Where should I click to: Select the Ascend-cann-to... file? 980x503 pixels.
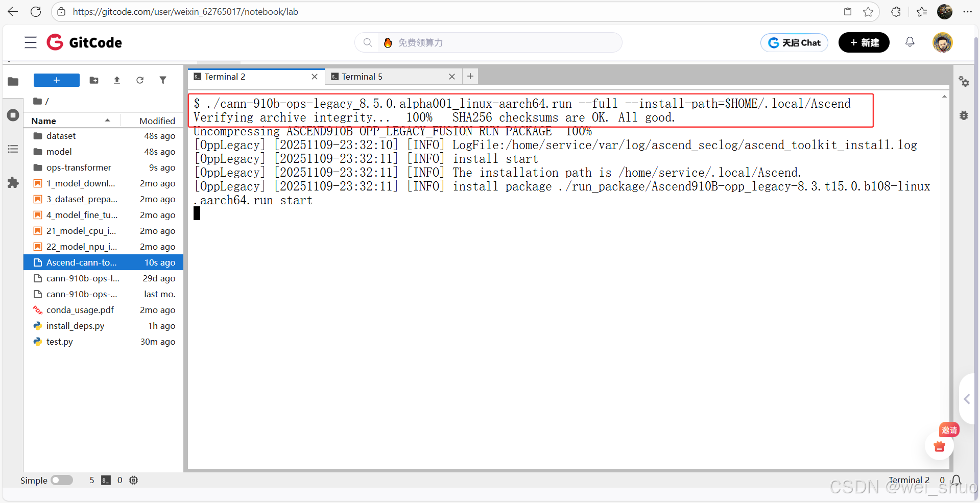point(104,262)
